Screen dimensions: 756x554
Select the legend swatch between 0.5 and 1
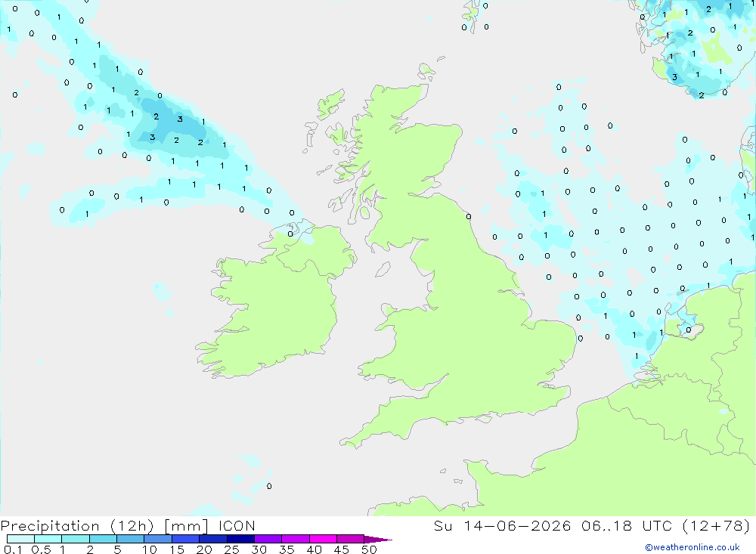click(48, 539)
